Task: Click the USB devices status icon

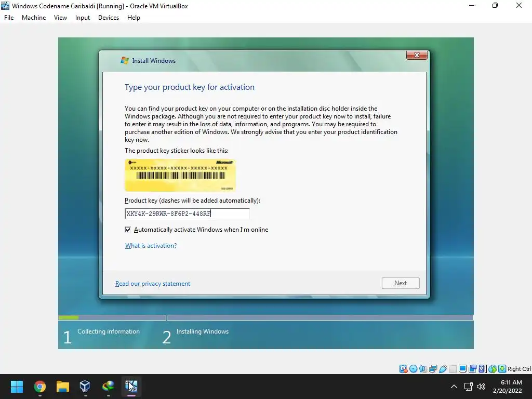Action: click(443, 369)
